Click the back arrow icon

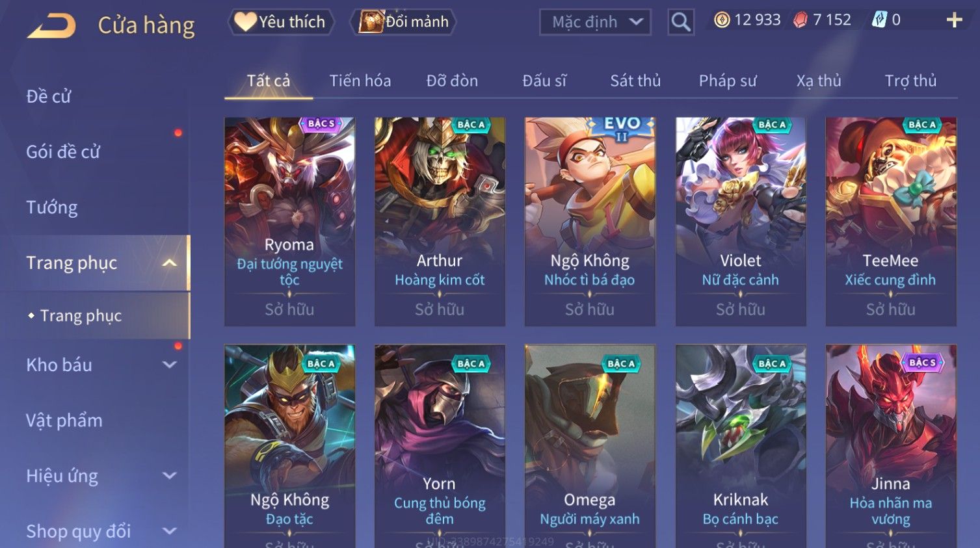tap(51, 26)
